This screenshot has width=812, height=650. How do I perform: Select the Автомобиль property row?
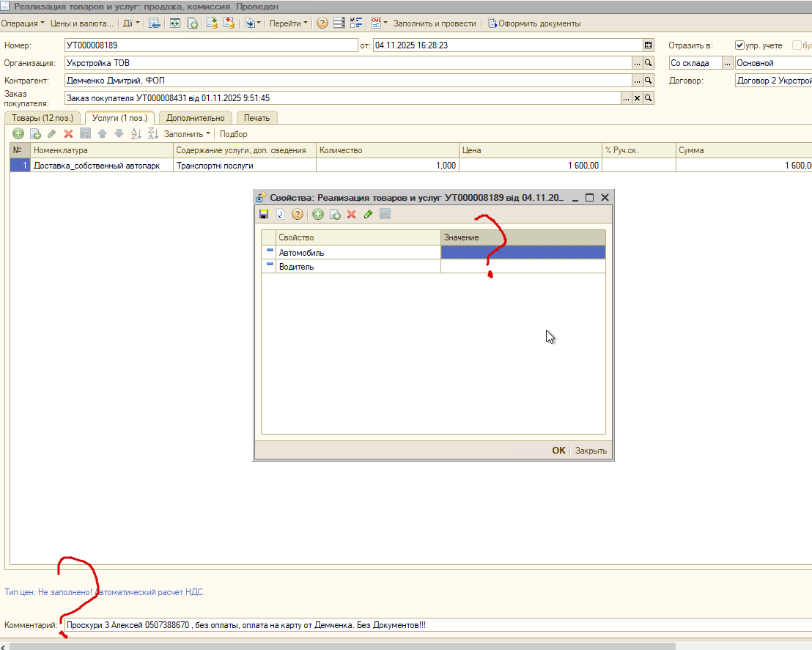(x=433, y=252)
